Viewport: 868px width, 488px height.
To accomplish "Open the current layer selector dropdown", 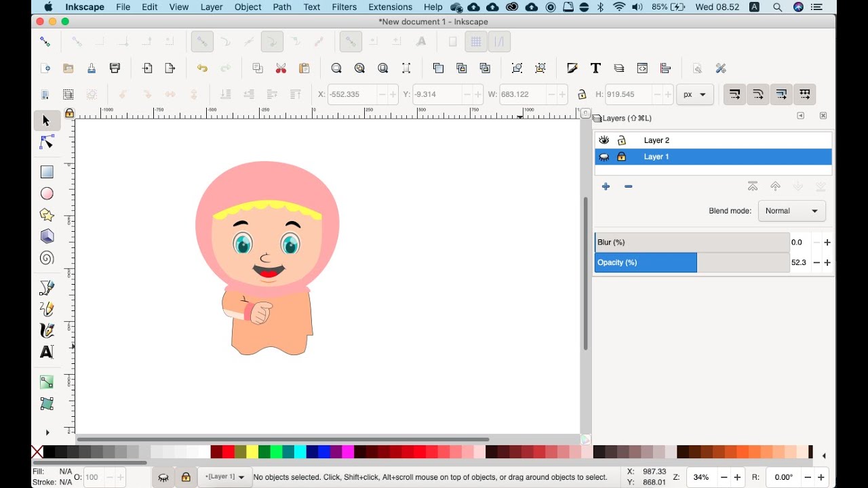I will pyautogui.click(x=225, y=477).
